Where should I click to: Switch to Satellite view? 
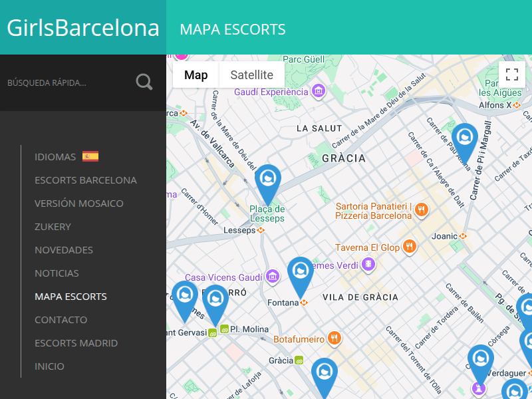251,75
